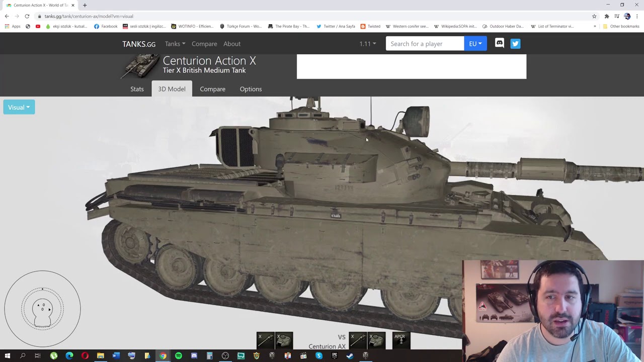Image resolution: width=644 pixels, height=362 pixels.
Task: Open OBS Studio from taskbar
Action: 225,356
